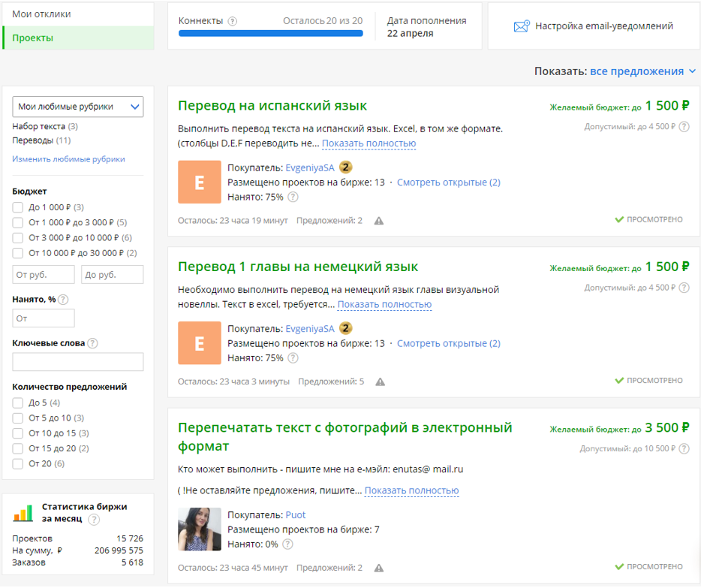701x588 pixels.
Task: Enable От 3 000 ₽ до 10 000 ₽ filter
Action: pos(18,238)
